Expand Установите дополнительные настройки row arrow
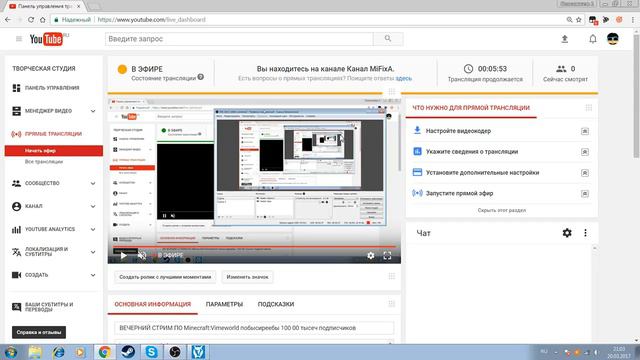Screen dimensions: 640x360 click(585, 173)
